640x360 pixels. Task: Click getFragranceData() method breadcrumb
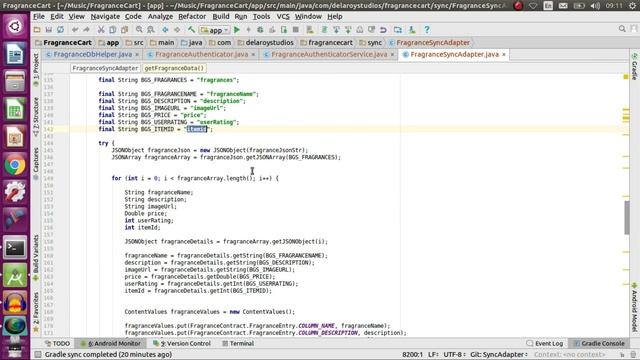click(x=174, y=68)
